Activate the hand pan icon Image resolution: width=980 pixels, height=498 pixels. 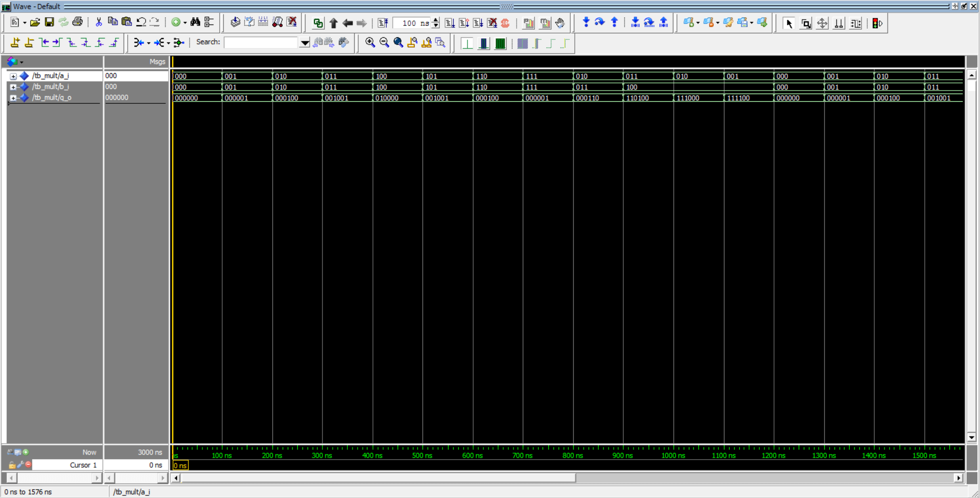coord(560,23)
